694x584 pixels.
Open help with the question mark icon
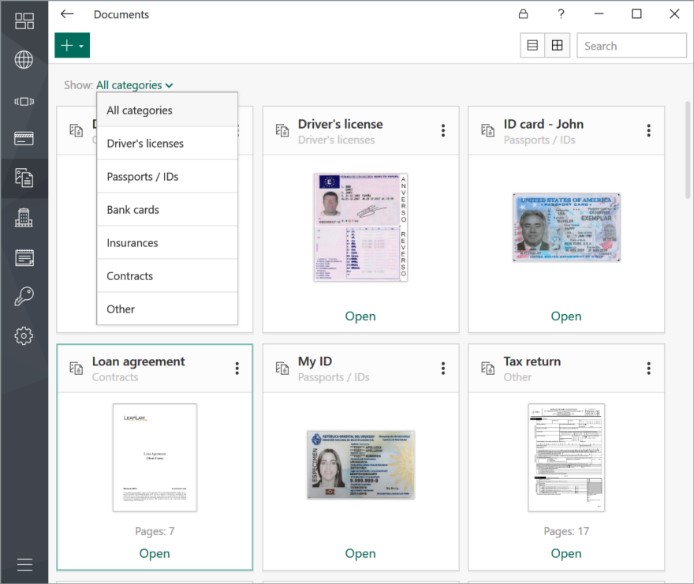(x=561, y=14)
